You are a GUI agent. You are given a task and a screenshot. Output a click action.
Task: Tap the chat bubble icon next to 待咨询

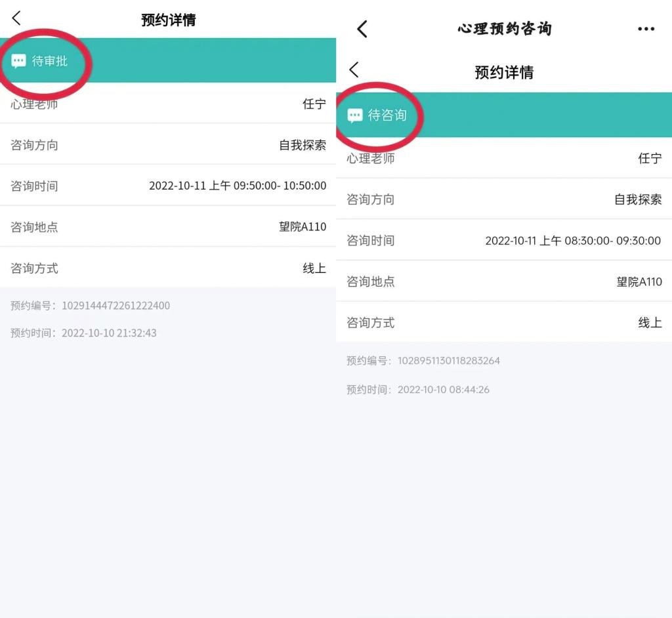pyautogui.click(x=355, y=116)
